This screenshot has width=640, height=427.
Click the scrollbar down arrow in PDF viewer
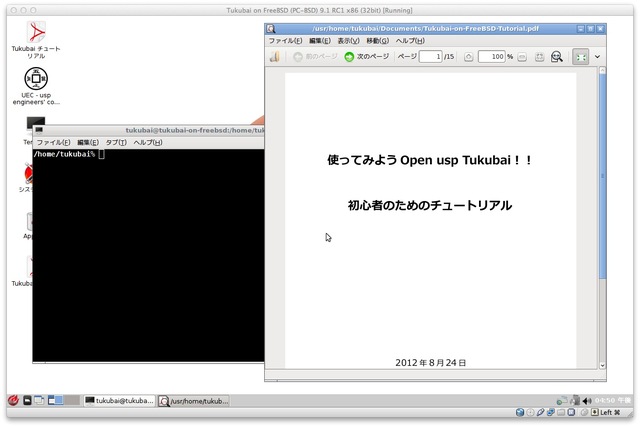pos(602,365)
